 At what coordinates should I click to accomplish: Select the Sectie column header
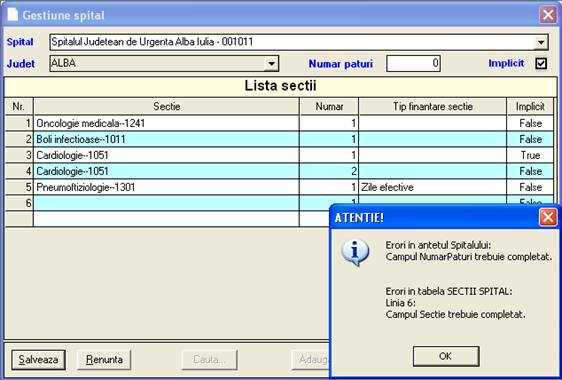click(x=166, y=106)
